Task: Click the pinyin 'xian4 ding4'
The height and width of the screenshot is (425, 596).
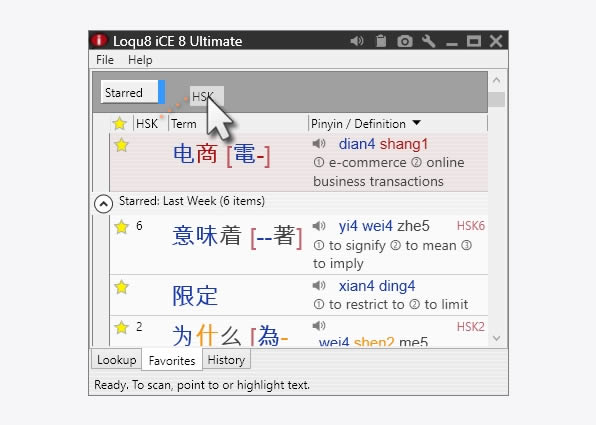Action: tap(377, 285)
